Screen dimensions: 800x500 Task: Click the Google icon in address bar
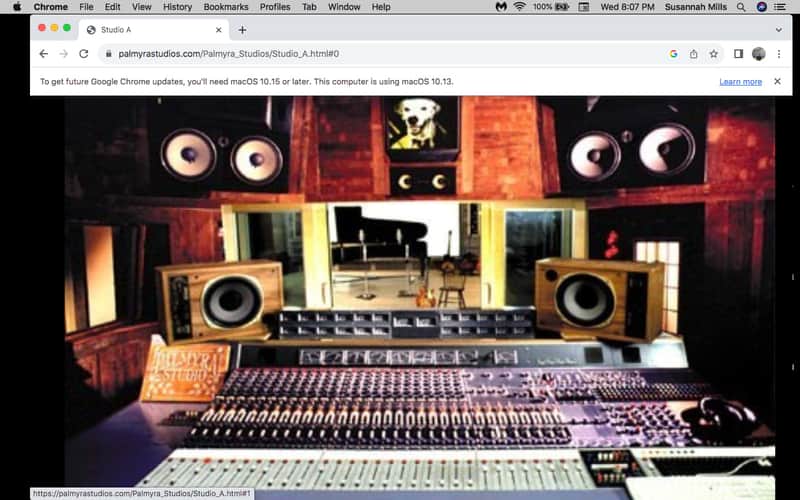673,54
